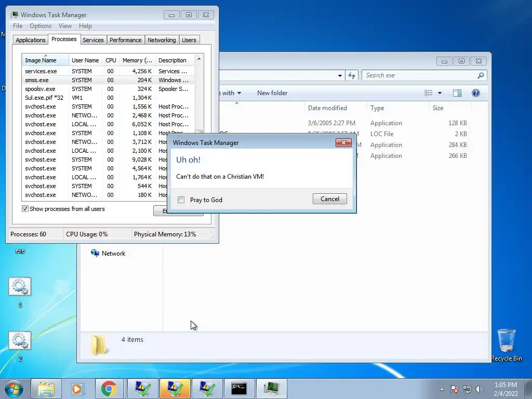Viewport: 532px width, 399px height.
Task: Select svchost.exe row with 9,028 K
Action: [95, 159]
